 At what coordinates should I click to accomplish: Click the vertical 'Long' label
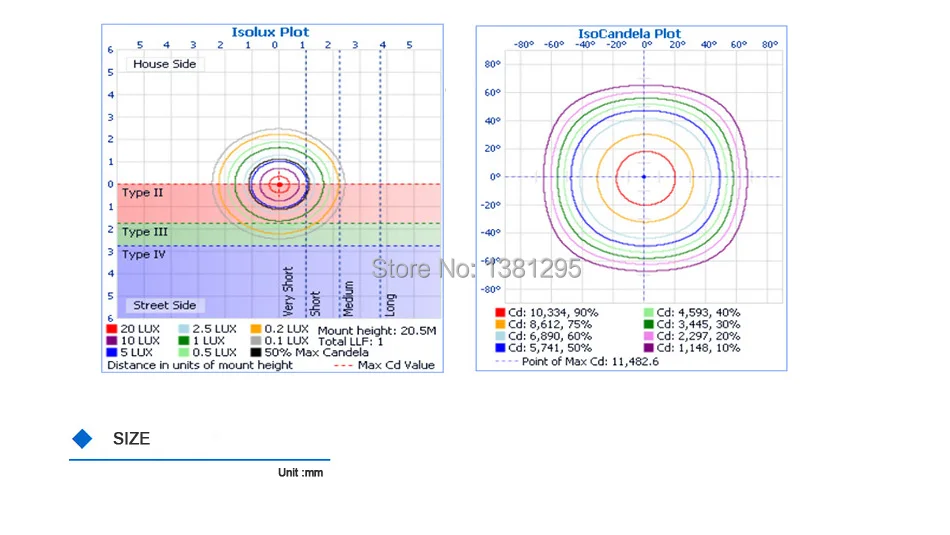coord(390,305)
